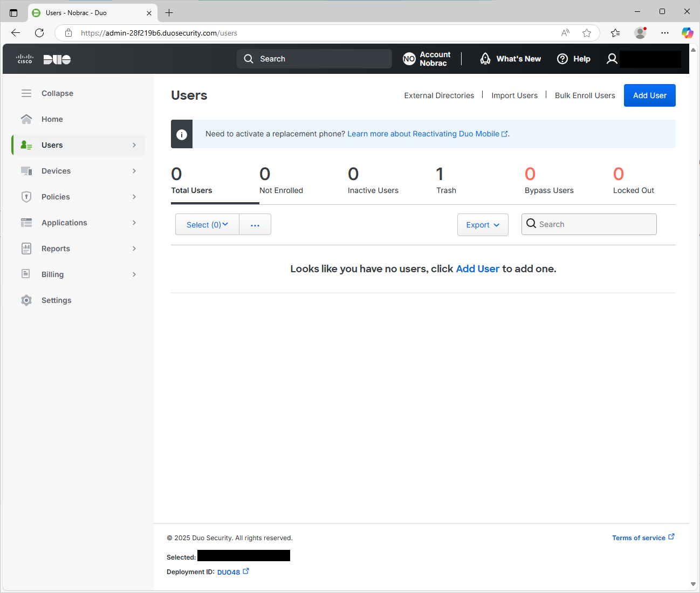Screen dimensions: 700x593
Task: Open Import Users link
Action: [514, 95]
